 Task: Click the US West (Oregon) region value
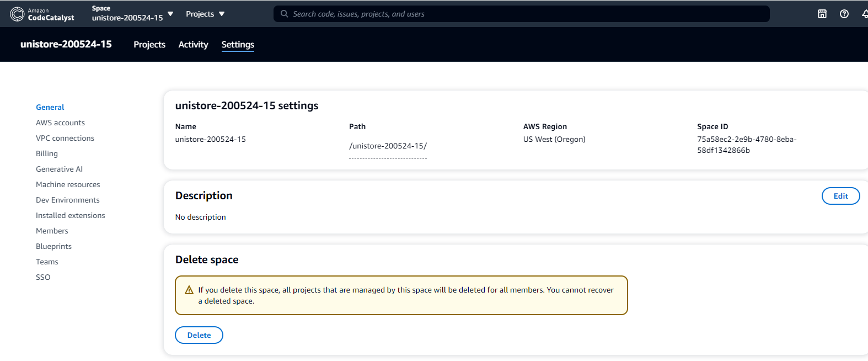click(554, 139)
